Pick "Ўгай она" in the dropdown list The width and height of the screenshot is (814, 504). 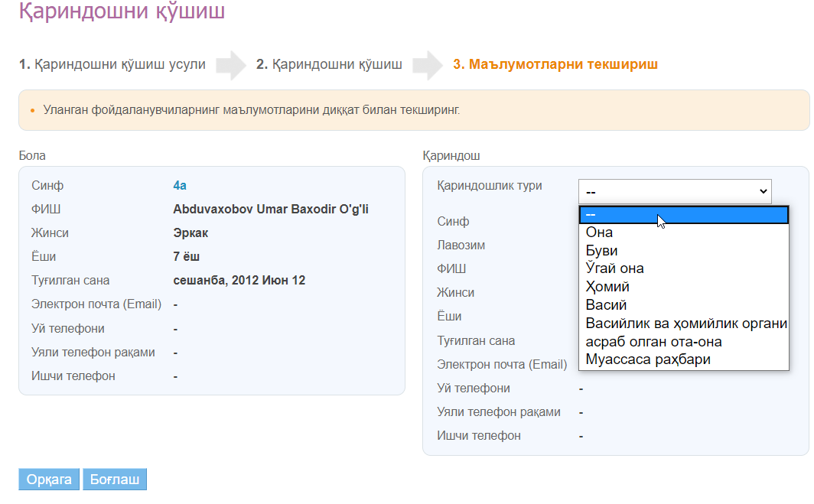(683, 268)
